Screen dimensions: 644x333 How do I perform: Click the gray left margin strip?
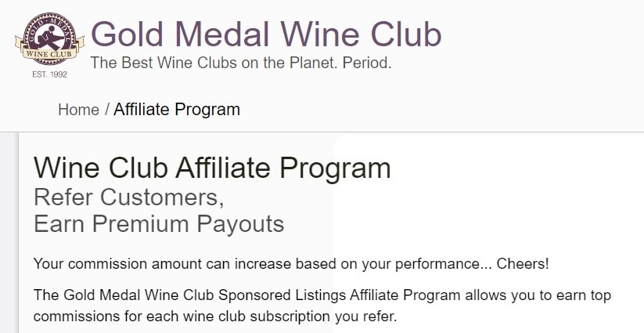click(9, 235)
